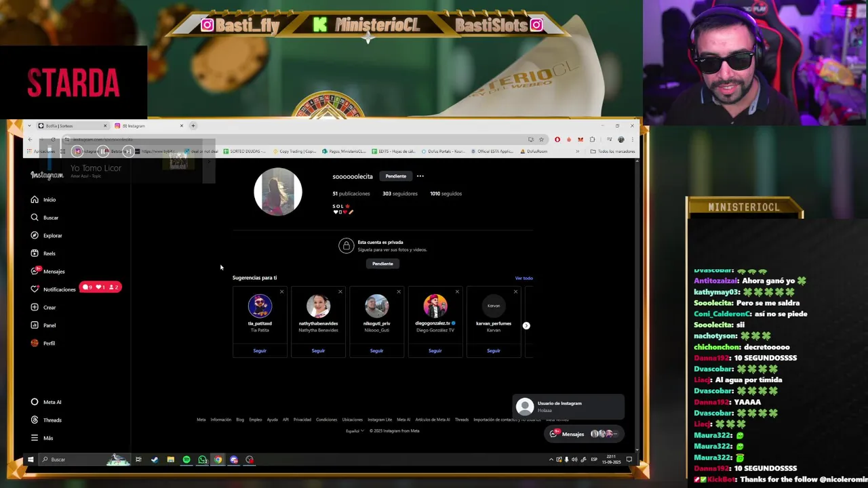Open Steam from the taskbar
This screenshot has width=868, height=488.
[x=155, y=460]
